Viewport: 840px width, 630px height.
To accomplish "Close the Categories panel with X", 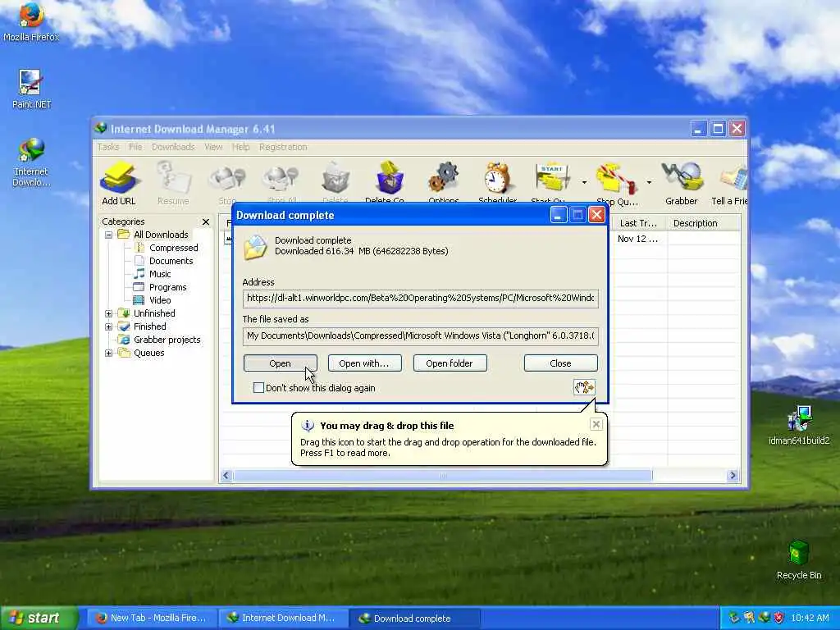I will tap(206, 221).
